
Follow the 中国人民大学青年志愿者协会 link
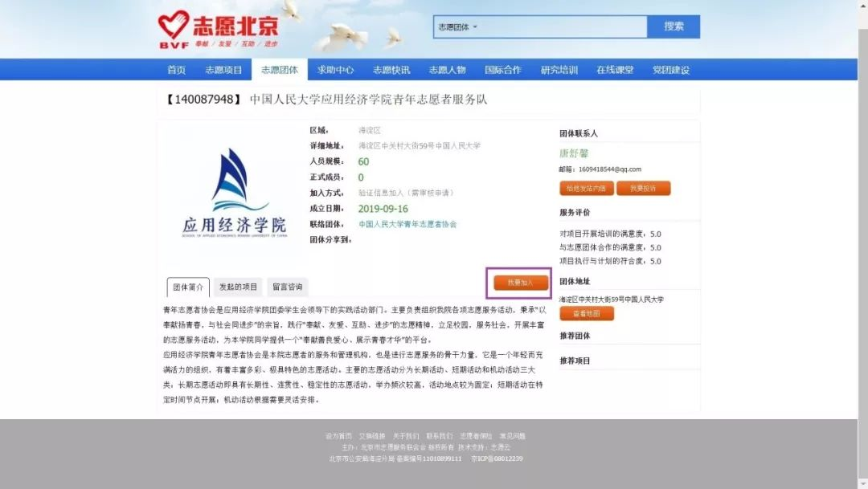pyautogui.click(x=407, y=225)
